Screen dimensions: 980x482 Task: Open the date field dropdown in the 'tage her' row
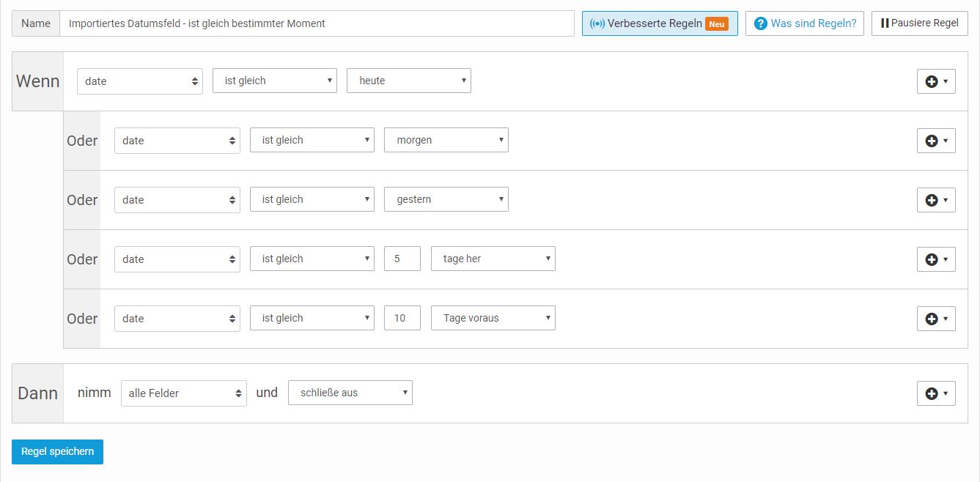tap(177, 259)
